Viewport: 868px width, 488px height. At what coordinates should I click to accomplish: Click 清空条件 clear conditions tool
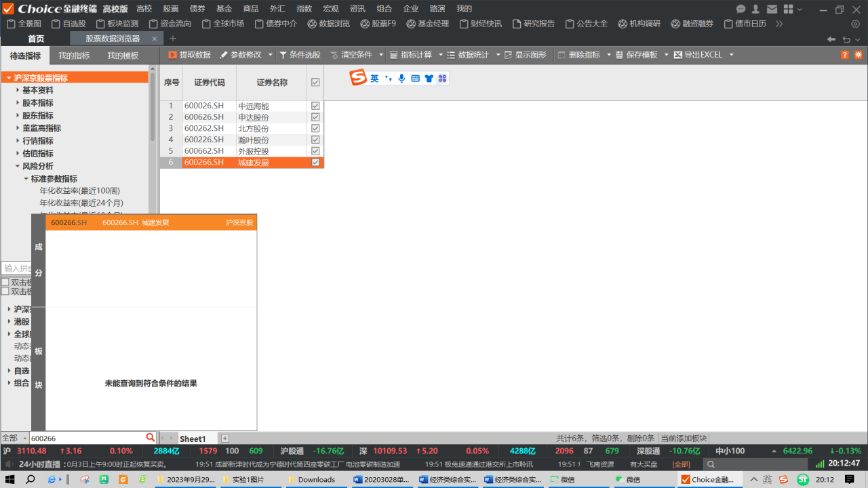tap(351, 55)
